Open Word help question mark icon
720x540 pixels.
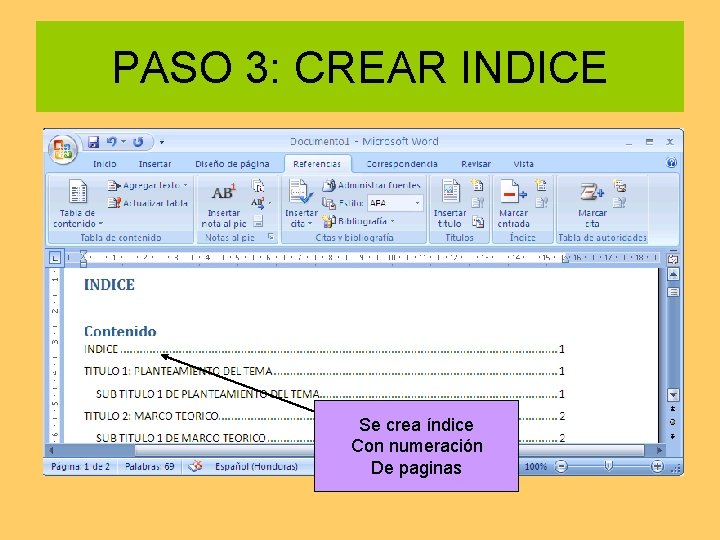(x=671, y=163)
